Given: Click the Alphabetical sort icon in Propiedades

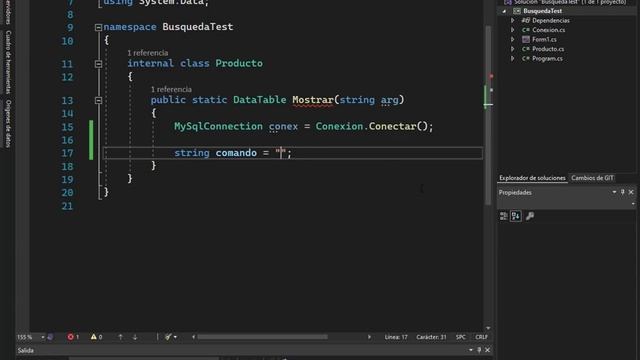Looking at the screenshot, I should click(516, 216).
